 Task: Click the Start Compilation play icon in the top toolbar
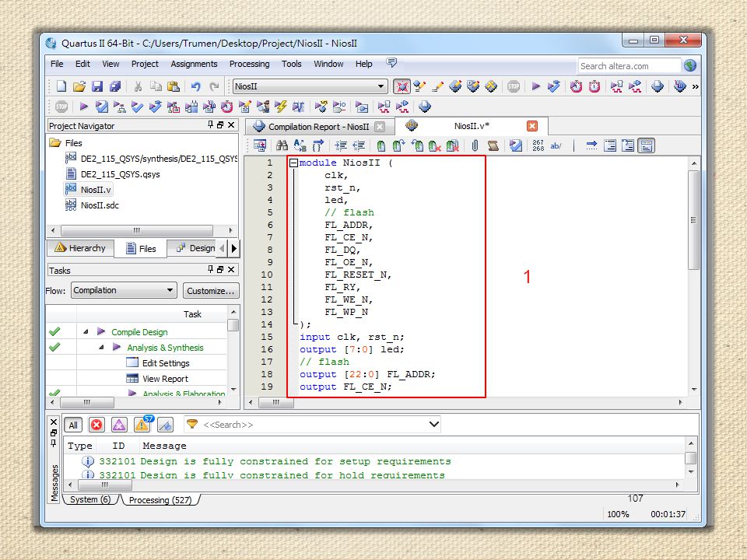point(535,86)
